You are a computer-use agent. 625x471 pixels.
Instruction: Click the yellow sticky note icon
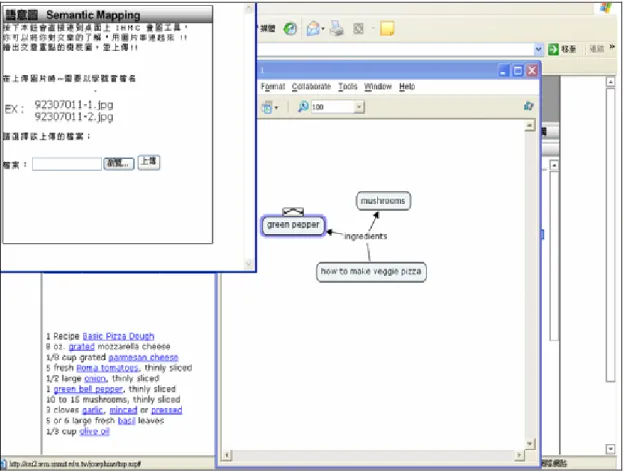tap(387, 29)
